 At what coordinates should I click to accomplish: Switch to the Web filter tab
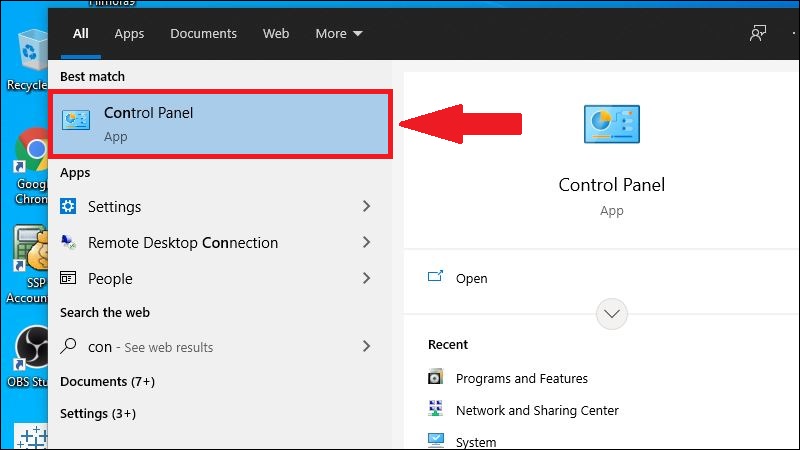click(276, 33)
